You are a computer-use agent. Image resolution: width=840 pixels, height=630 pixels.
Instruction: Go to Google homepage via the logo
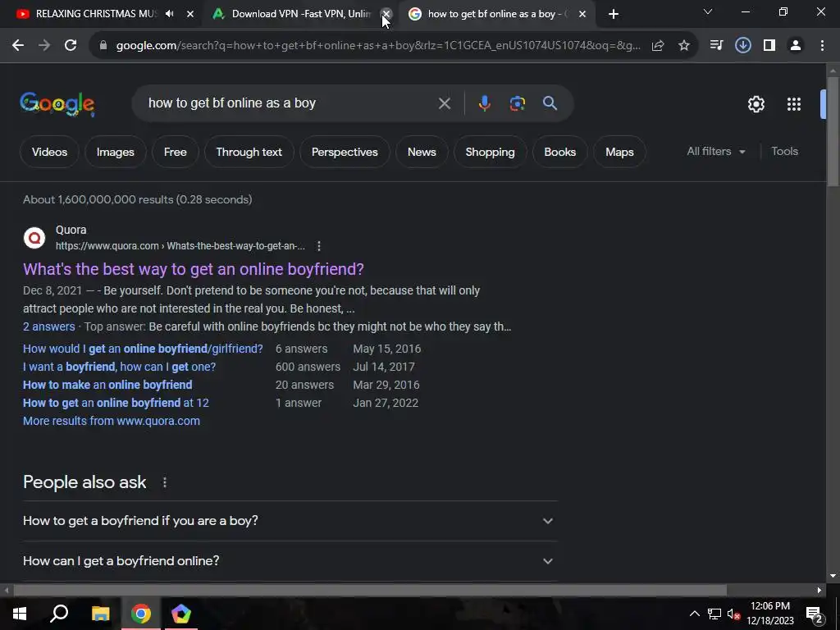point(57,104)
